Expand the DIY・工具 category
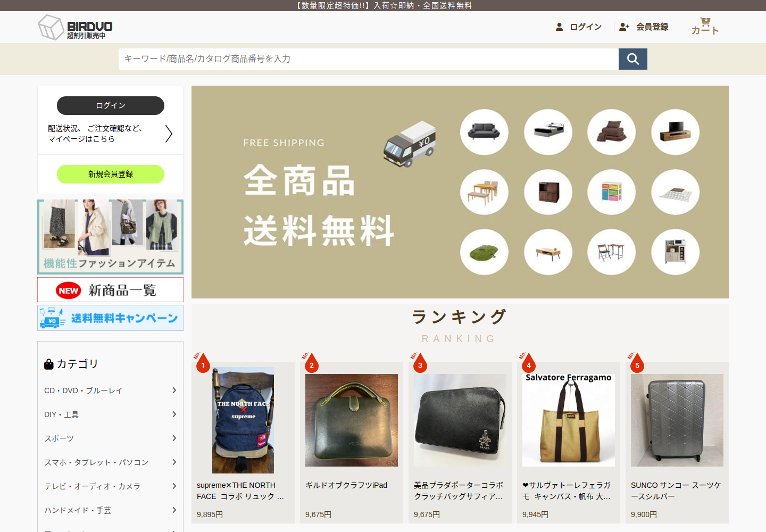 click(x=111, y=414)
